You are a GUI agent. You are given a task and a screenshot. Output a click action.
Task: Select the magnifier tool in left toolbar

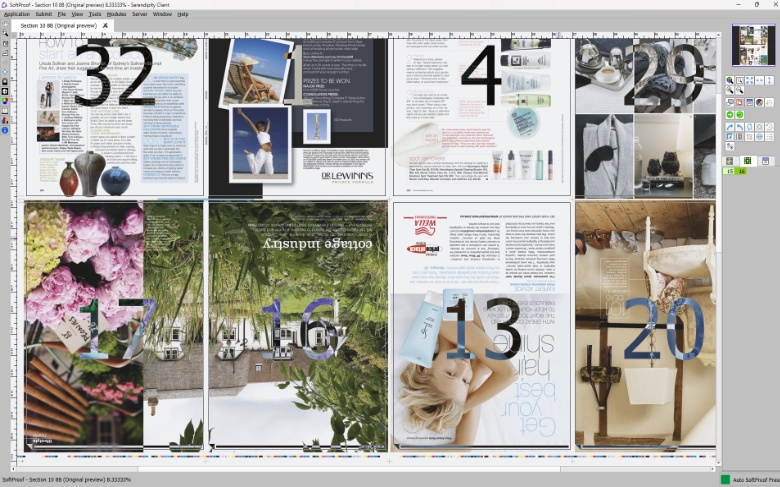[x=5, y=33]
